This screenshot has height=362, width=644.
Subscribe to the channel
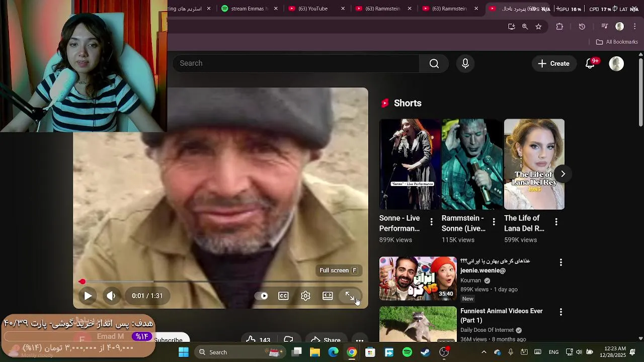[x=169, y=340]
